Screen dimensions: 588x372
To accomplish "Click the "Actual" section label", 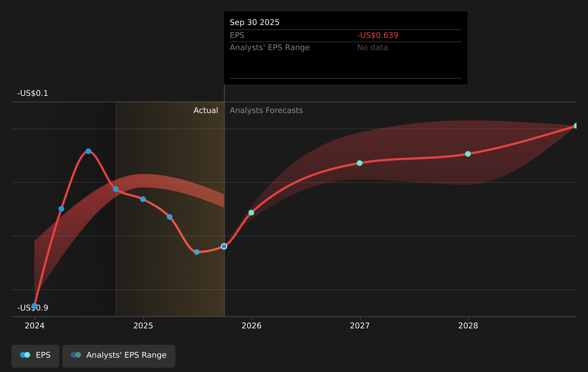I will [x=206, y=111].
